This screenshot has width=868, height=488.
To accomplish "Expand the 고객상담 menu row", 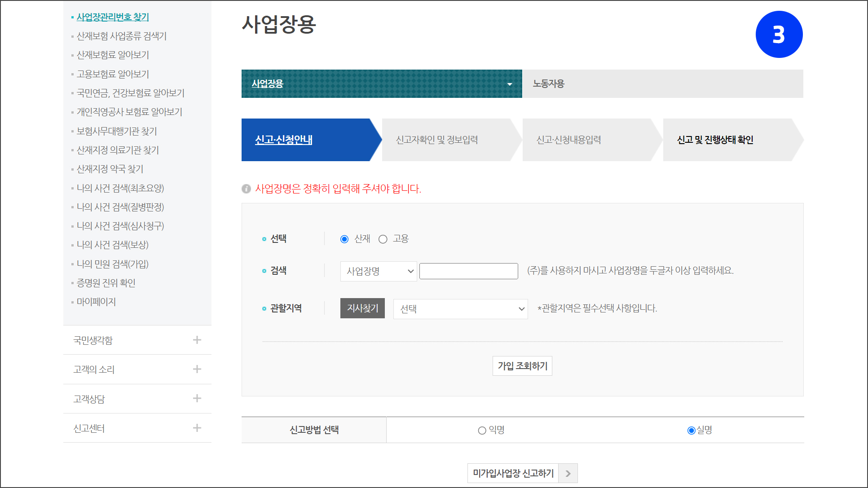I will 137,399.
